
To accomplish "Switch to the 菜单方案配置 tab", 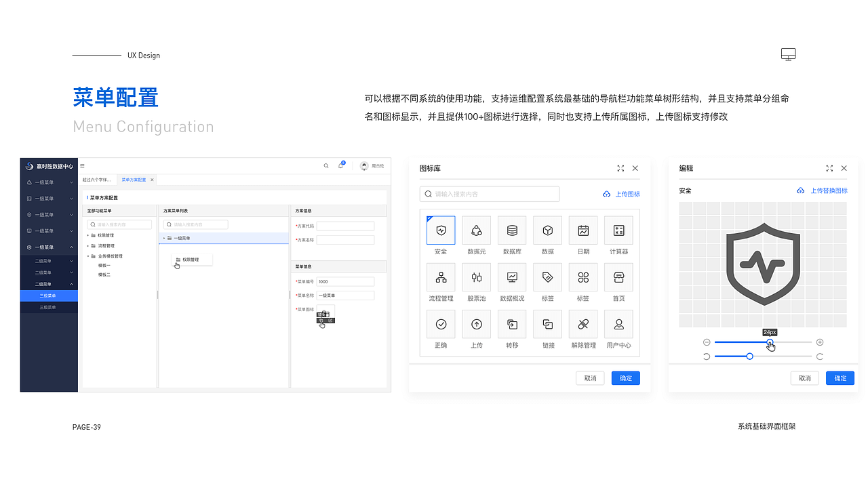I will click(134, 180).
